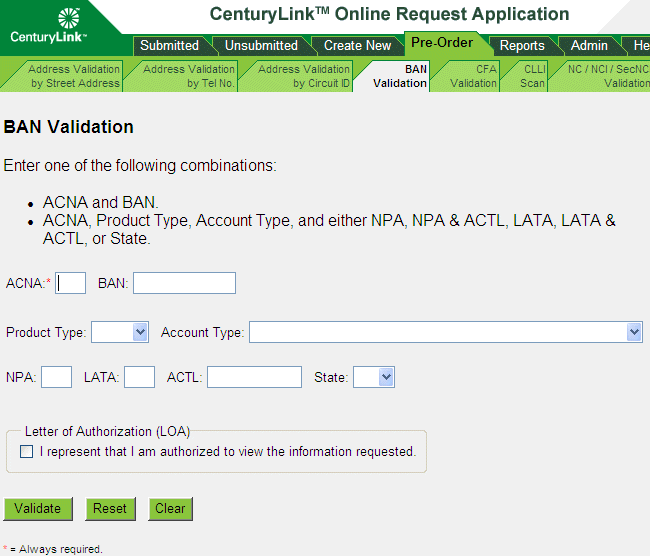Select the Reports tab
The height and width of the screenshot is (556, 650).
point(522,45)
